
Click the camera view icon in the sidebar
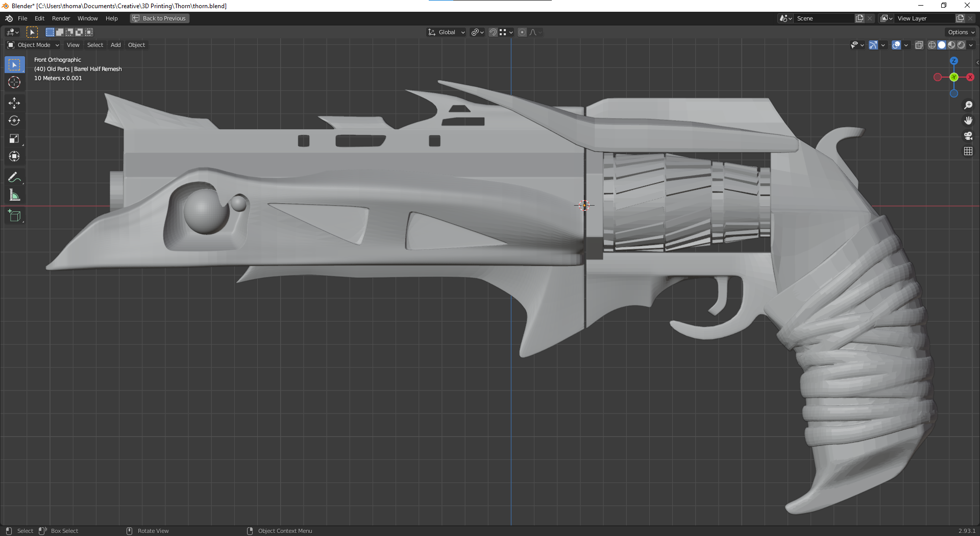pyautogui.click(x=968, y=136)
